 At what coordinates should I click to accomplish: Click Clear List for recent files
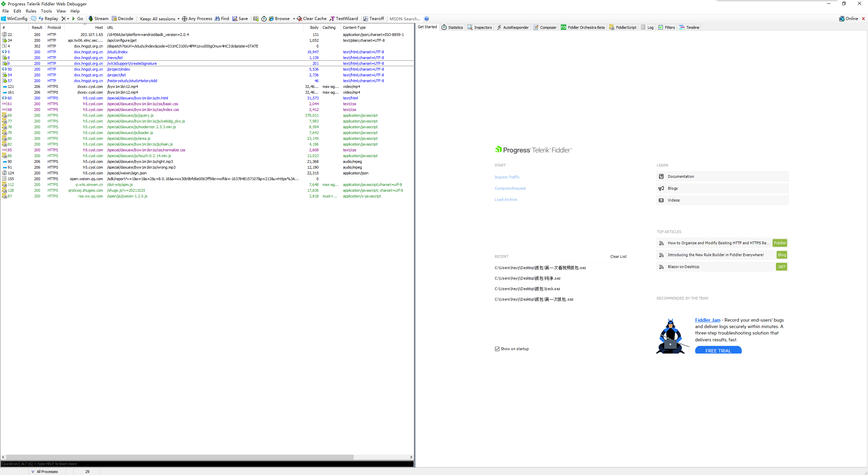[618, 256]
